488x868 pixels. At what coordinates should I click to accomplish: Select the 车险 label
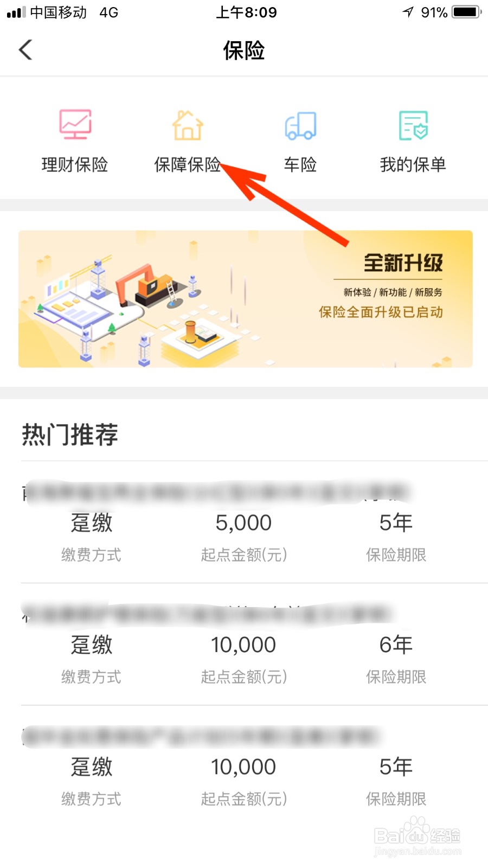coord(300,164)
